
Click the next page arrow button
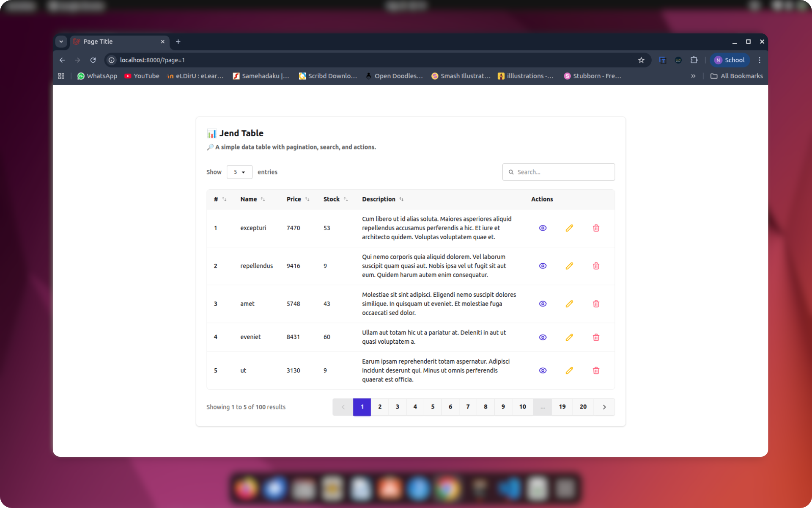coord(604,407)
